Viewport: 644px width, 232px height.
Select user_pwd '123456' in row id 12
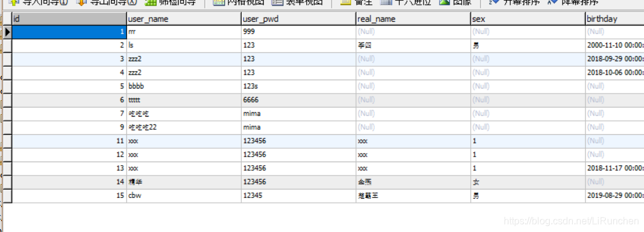point(298,155)
